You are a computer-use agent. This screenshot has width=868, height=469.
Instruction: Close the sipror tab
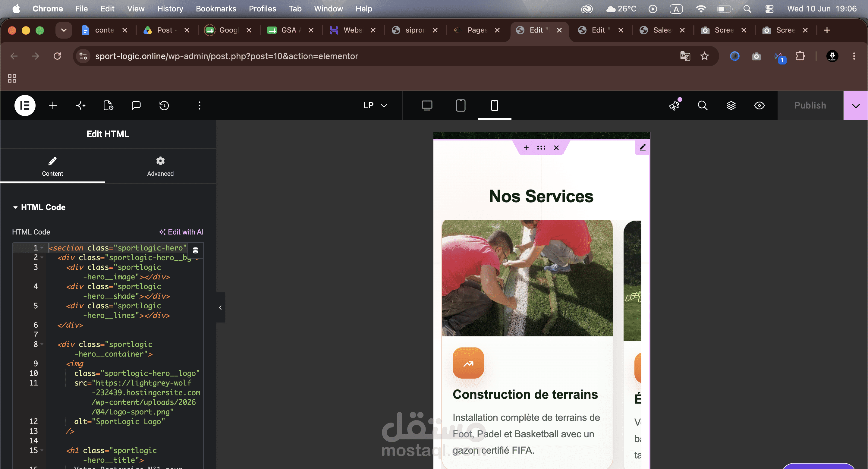click(x=435, y=30)
